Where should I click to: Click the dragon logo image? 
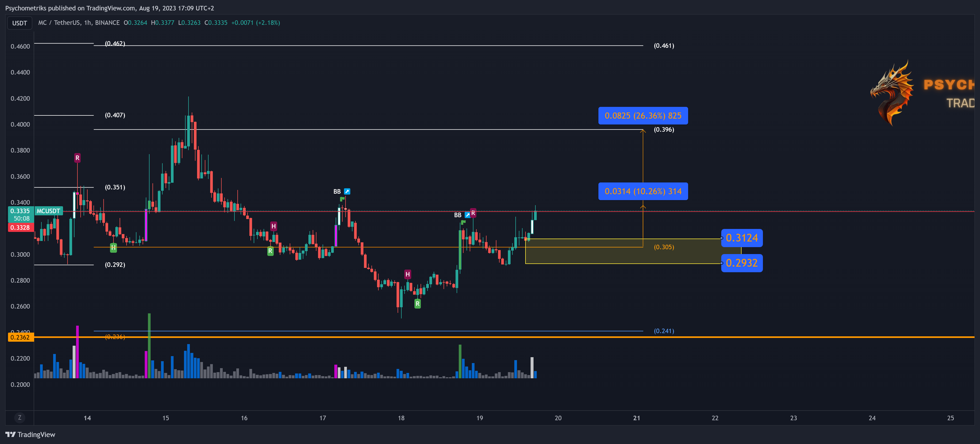(892, 93)
